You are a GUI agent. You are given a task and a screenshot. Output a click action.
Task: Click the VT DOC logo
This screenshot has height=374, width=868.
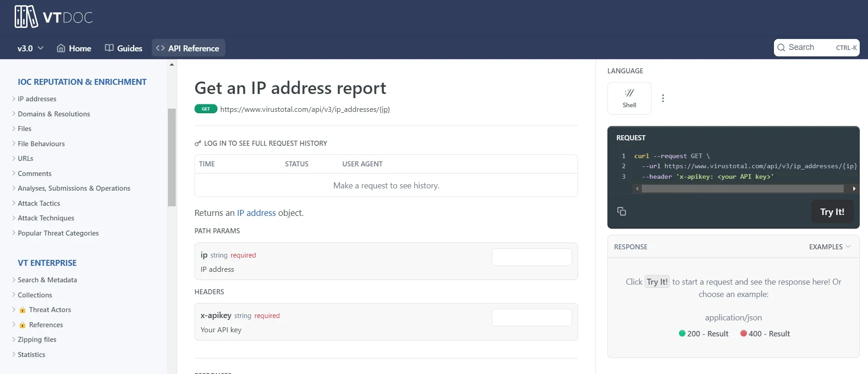[54, 17]
